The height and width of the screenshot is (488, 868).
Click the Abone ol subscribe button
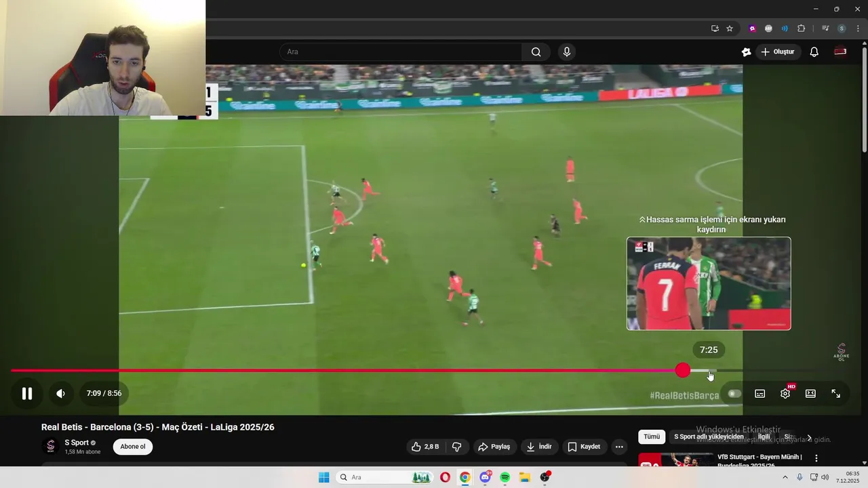pos(133,447)
